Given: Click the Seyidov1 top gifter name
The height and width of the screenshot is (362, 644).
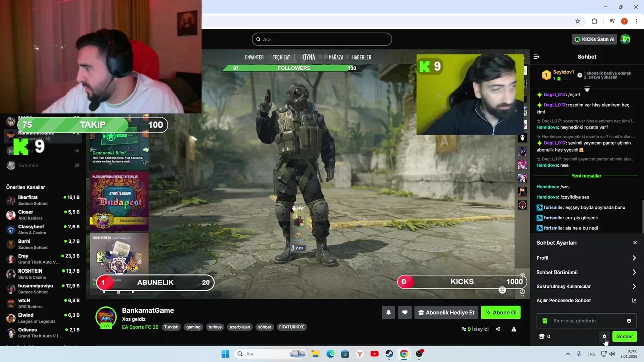Looking at the screenshot, I should [x=563, y=72].
